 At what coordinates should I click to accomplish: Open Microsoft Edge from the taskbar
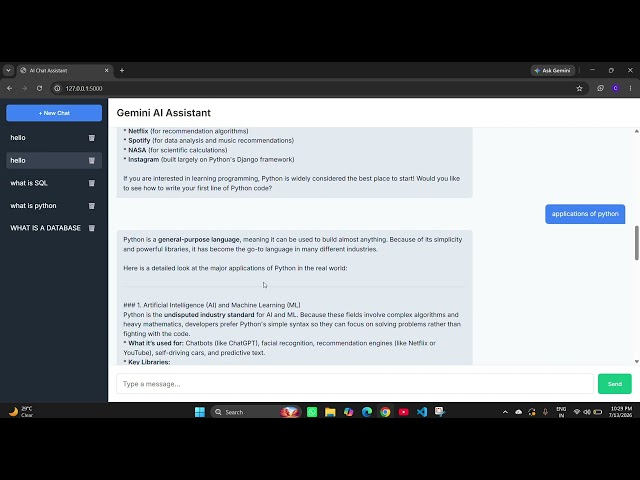click(x=367, y=412)
